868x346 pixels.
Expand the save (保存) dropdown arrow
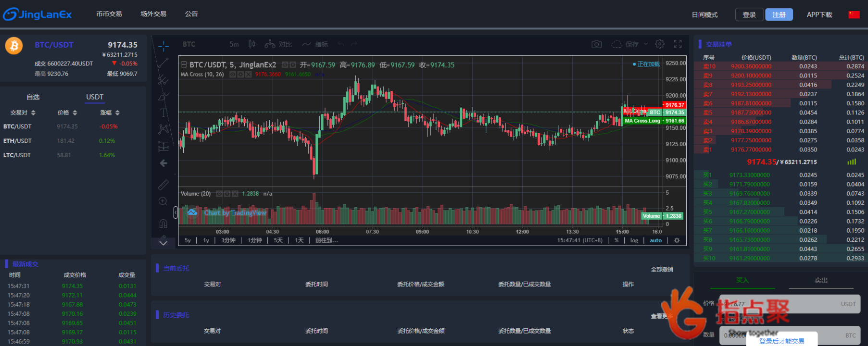tap(646, 44)
